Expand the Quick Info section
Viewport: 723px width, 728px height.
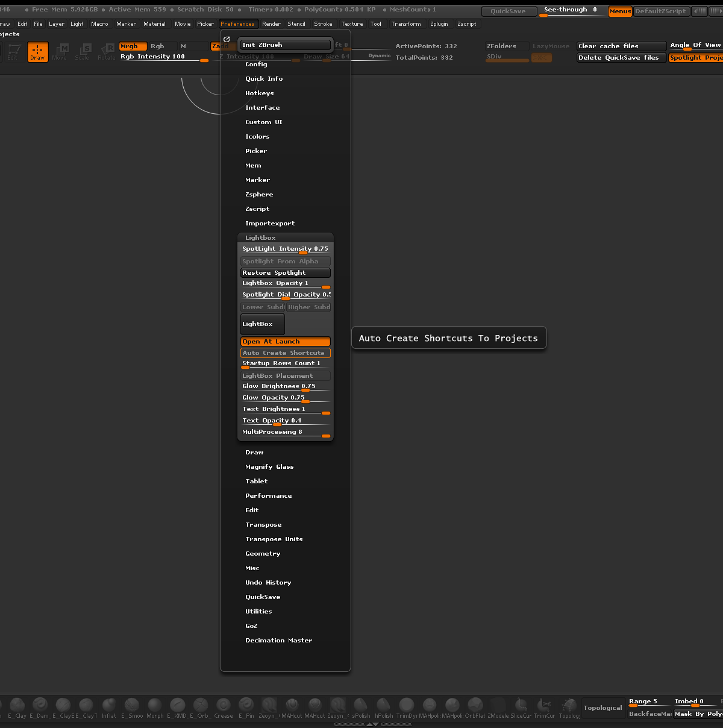tap(264, 79)
